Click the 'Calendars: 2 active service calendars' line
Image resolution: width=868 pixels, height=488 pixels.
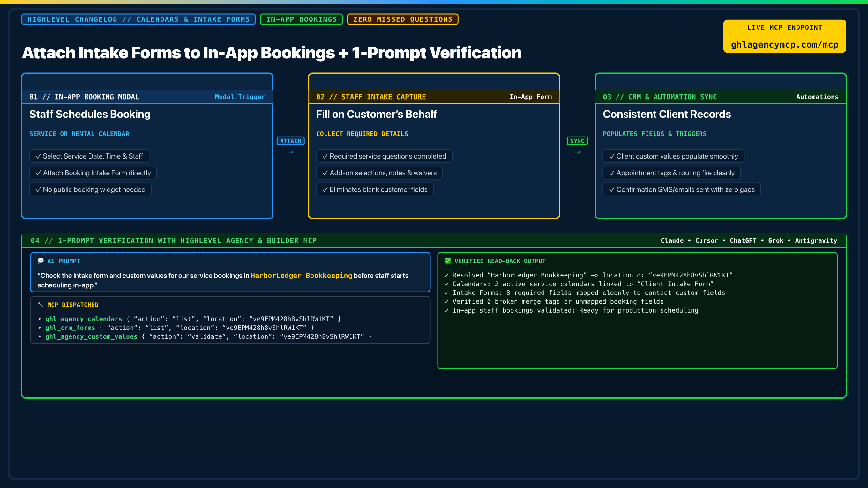click(x=579, y=284)
